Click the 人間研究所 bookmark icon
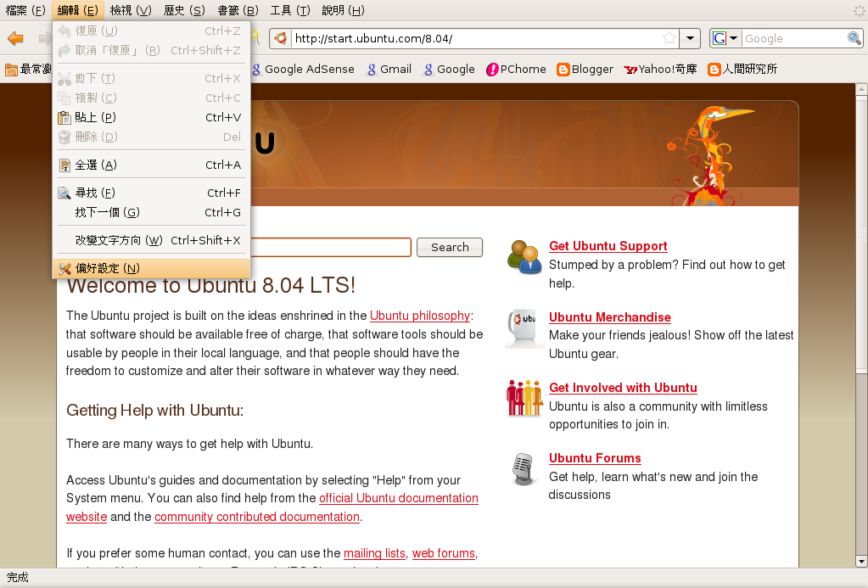The height and width of the screenshot is (588, 868). pyautogui.click(x=714, y=70)
